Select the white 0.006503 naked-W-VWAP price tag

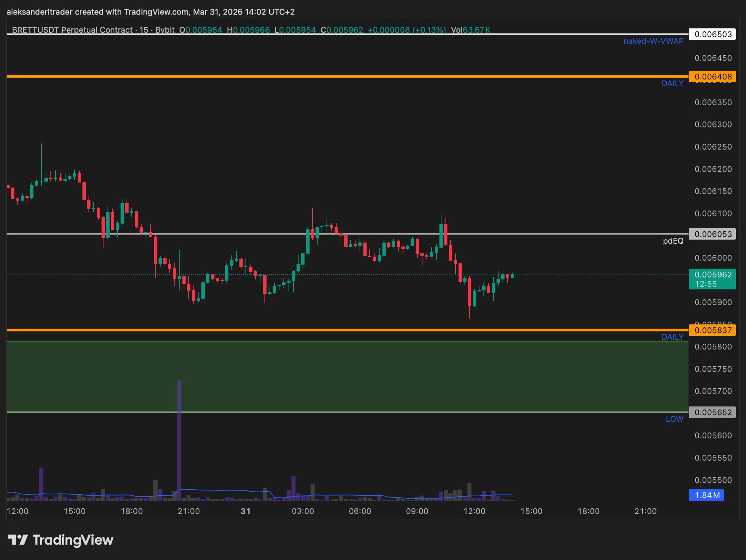tap(712, 34)
